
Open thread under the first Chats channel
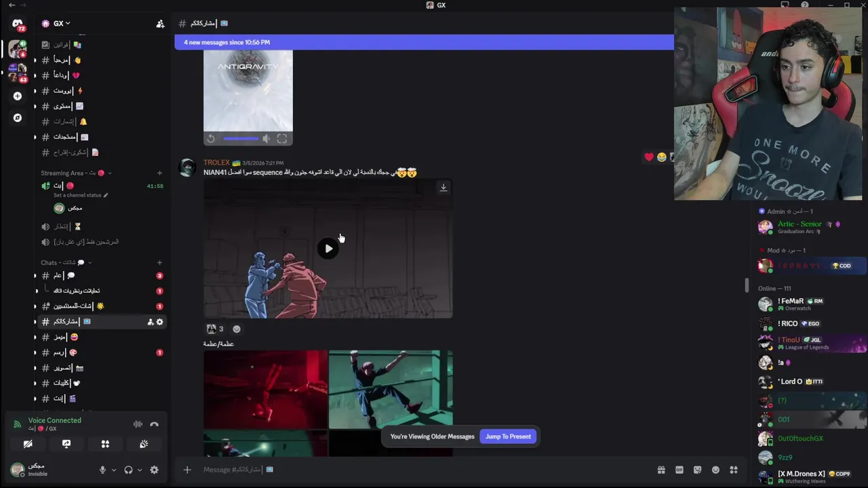[x=102, y=291]
